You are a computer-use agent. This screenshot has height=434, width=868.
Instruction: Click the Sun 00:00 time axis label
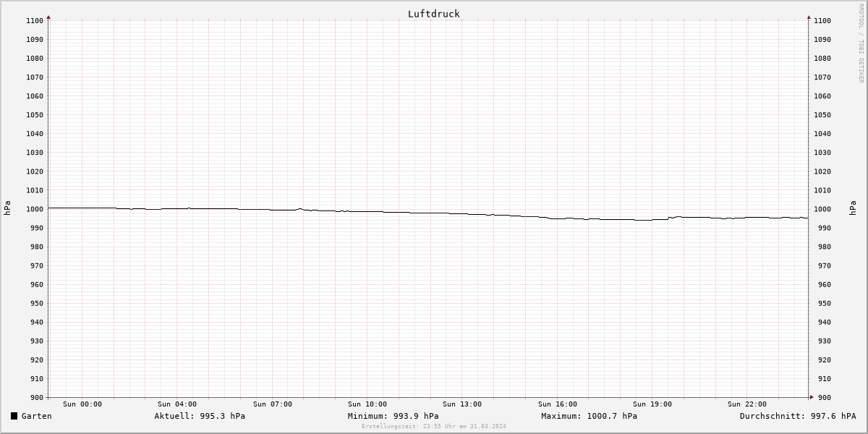pyautogui.click(x=82, y=404)
